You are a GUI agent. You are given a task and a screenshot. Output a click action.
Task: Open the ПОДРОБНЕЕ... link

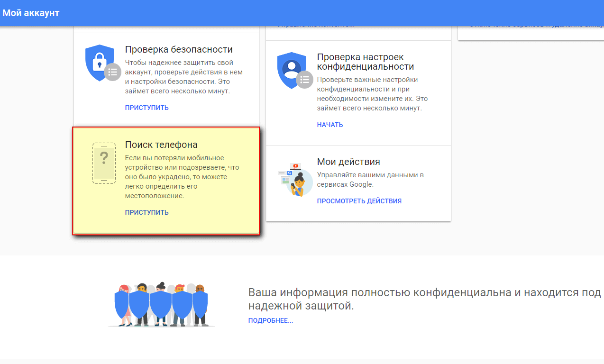tap(271, 321)
